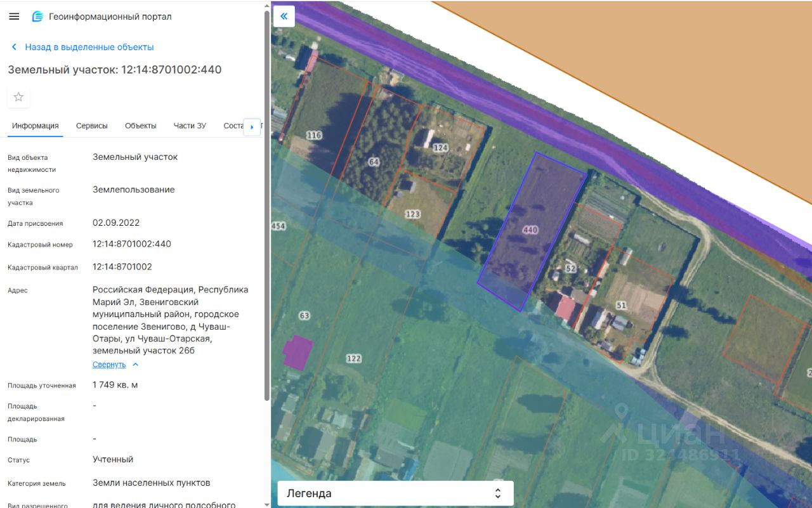Collapse address with the up chevron

[135, 365]
